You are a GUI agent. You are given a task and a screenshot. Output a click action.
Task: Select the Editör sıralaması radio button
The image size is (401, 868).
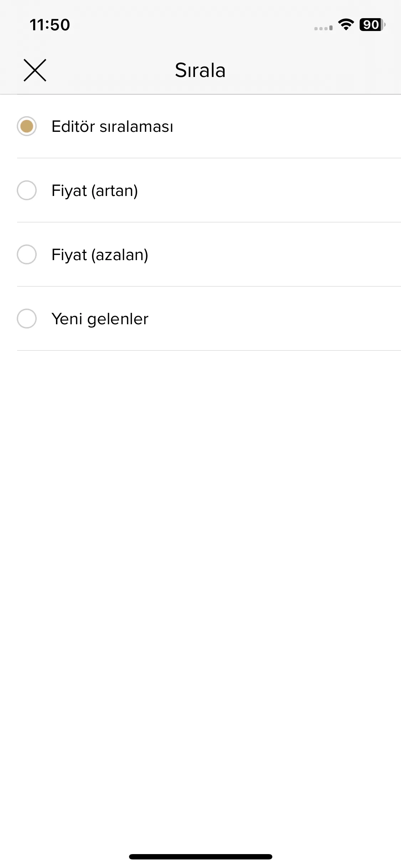pyautogui.click(x=27, y=126)
